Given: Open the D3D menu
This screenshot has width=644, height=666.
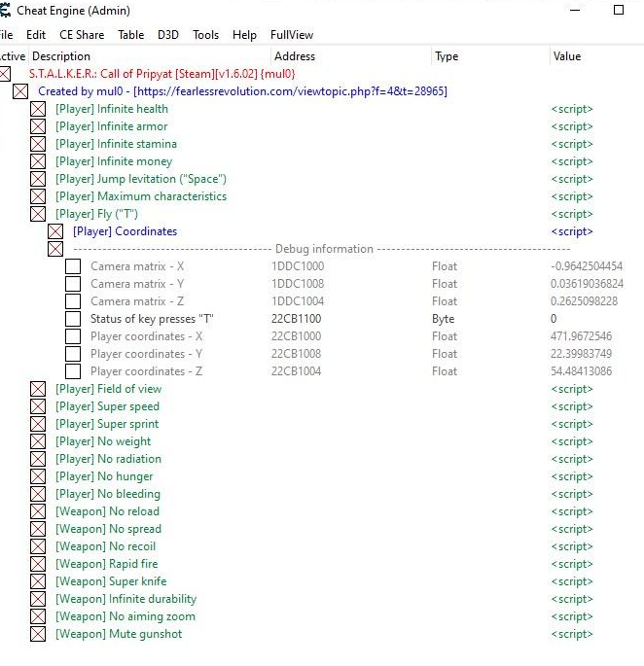Looking at the screenshot, I should (168, 35).
